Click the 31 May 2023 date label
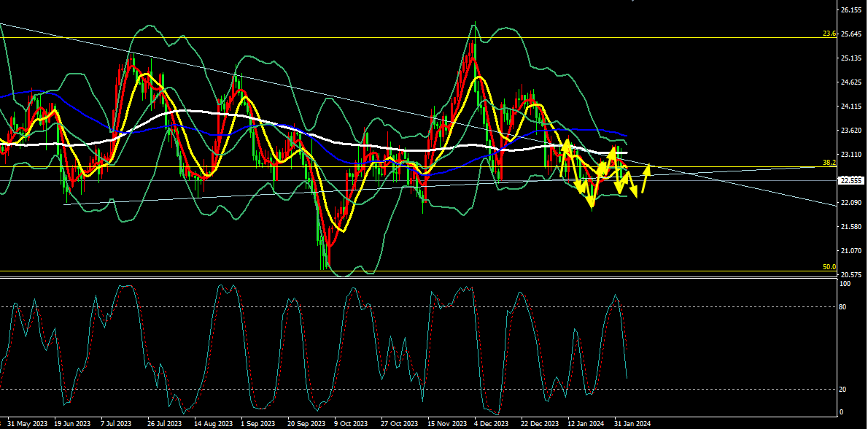The height and width of the screenshot is (429, 868). 28,423
